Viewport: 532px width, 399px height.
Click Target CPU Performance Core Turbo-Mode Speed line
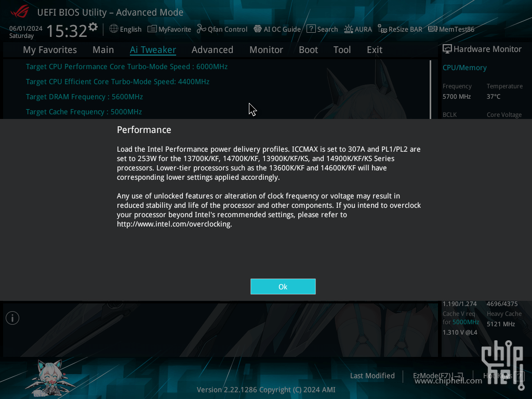[x=127, y=66]
